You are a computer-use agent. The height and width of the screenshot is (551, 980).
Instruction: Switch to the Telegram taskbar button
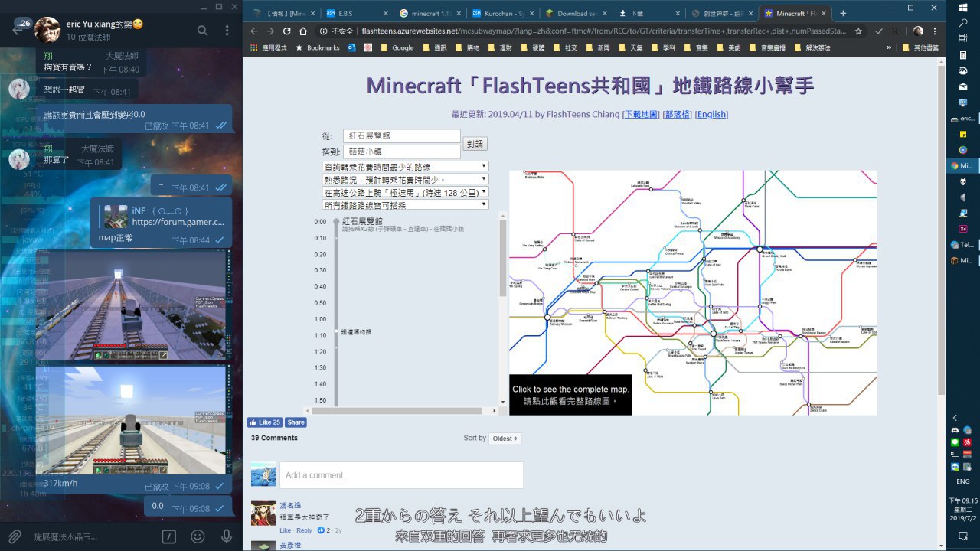pyautogui.click(x=963, y=245)
